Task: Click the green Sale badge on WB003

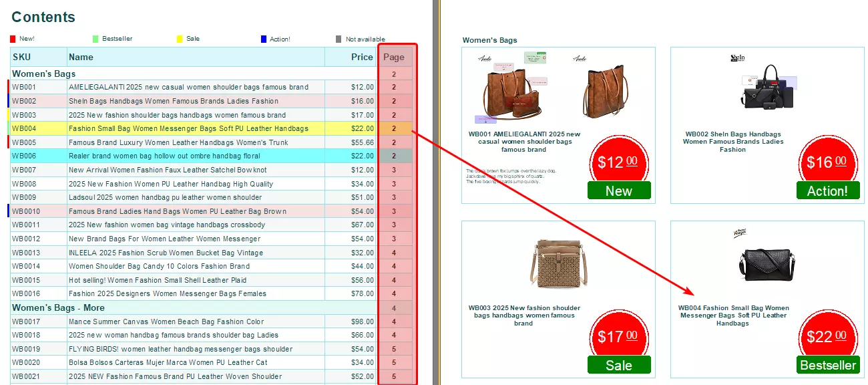Action: click(x=619, y=365)
